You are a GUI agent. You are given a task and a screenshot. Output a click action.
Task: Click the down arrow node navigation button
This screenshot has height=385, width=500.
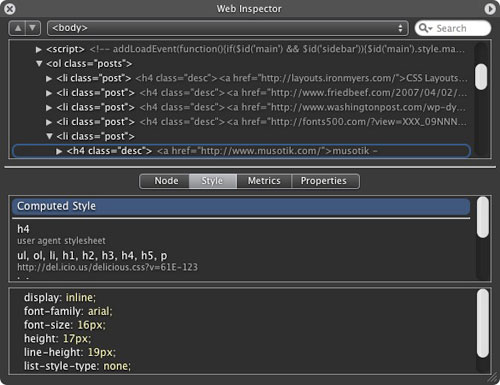pyautogui.click(x=33, y=28)
